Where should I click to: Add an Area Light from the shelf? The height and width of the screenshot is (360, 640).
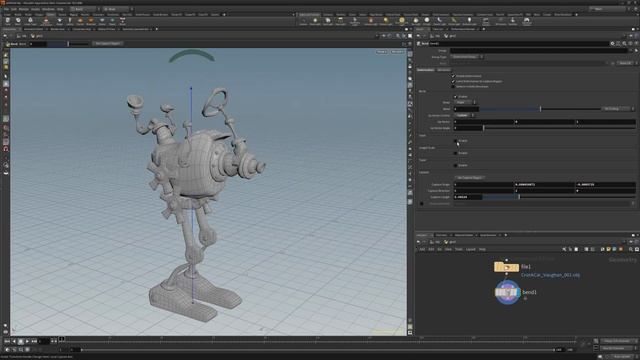[340, 21]
